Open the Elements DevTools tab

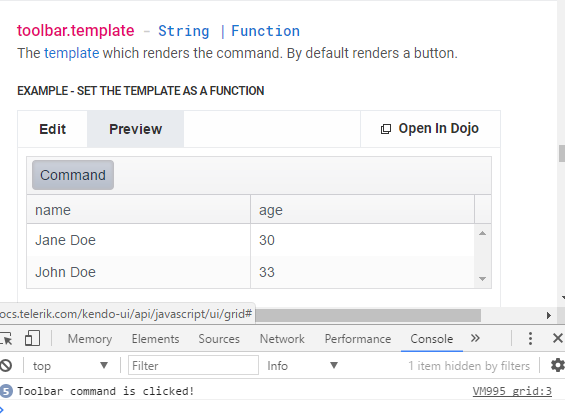click(155, 339)
